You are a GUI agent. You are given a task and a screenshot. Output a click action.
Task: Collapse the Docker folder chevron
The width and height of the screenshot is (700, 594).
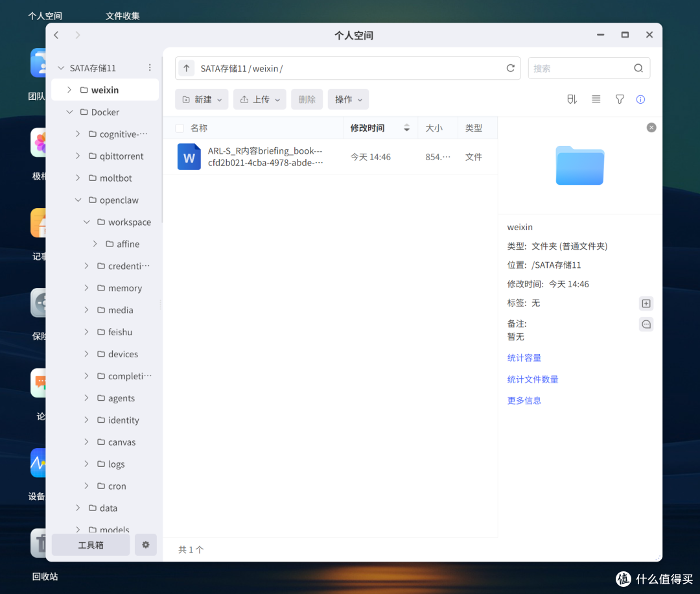tap(69, 112)
